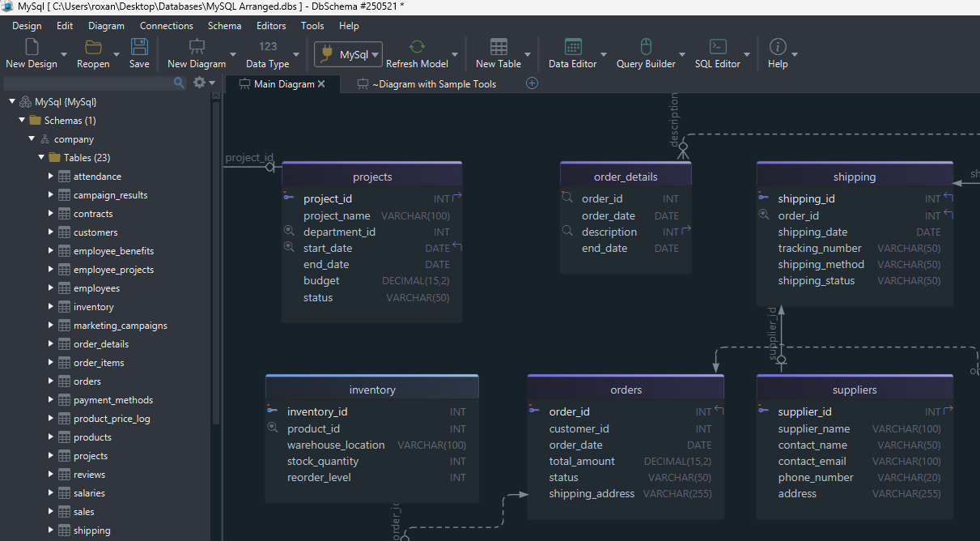Collapse the Tables (23) tree node

[41, 157]
